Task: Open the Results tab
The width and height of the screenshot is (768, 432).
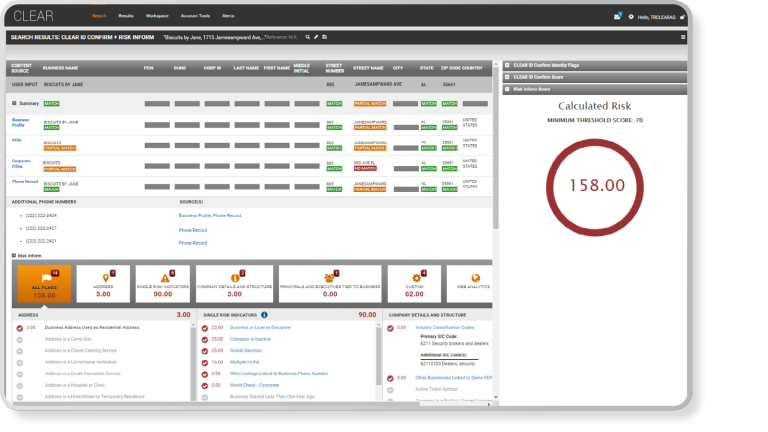Action: click(126, 17)
